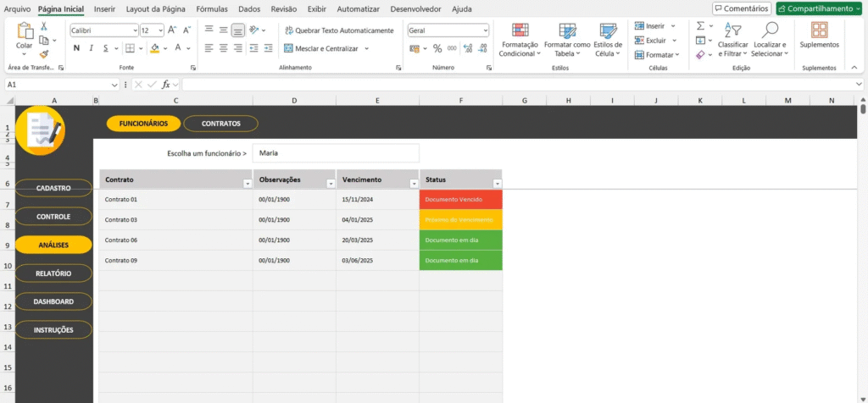The image size is (868, 403).
Task: Open the DASHBOARD sidebar button
Action: tap(53, 301)
